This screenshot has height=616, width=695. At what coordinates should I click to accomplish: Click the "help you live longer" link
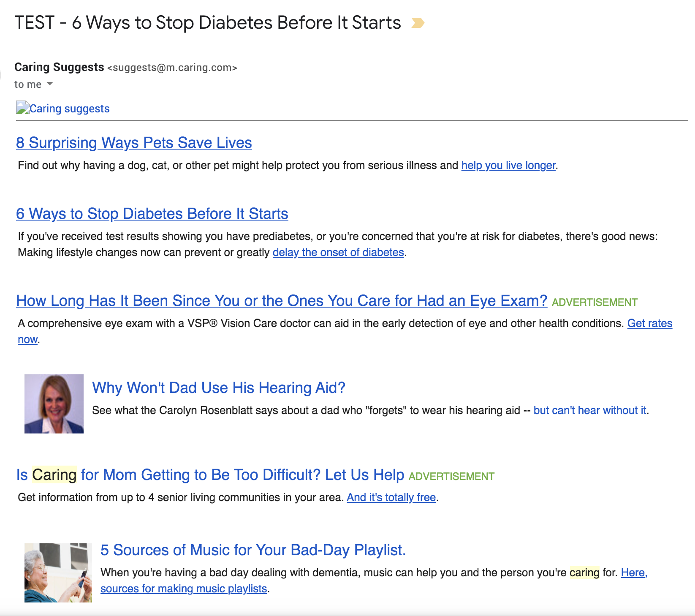508,165
